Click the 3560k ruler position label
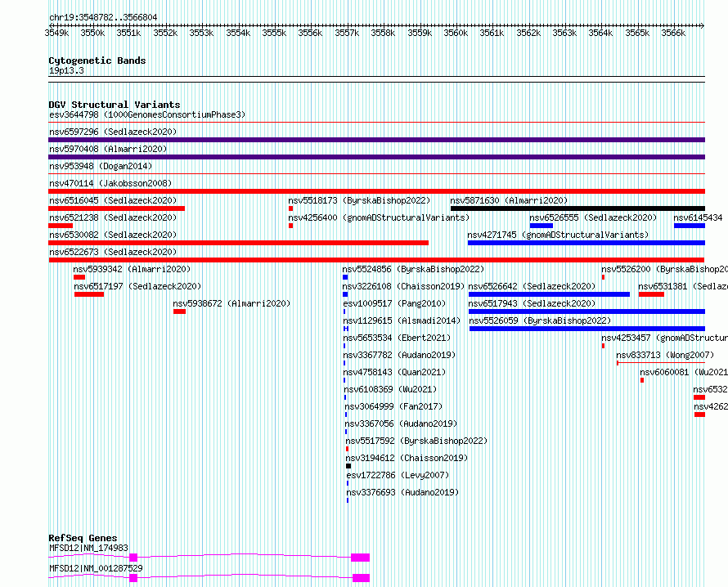The width and height of the screenshot is (728, 587). 456,33
